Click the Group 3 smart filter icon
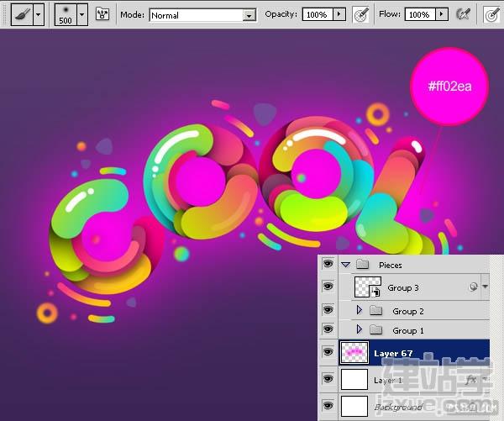504x421 pixels. coord(473,287)
